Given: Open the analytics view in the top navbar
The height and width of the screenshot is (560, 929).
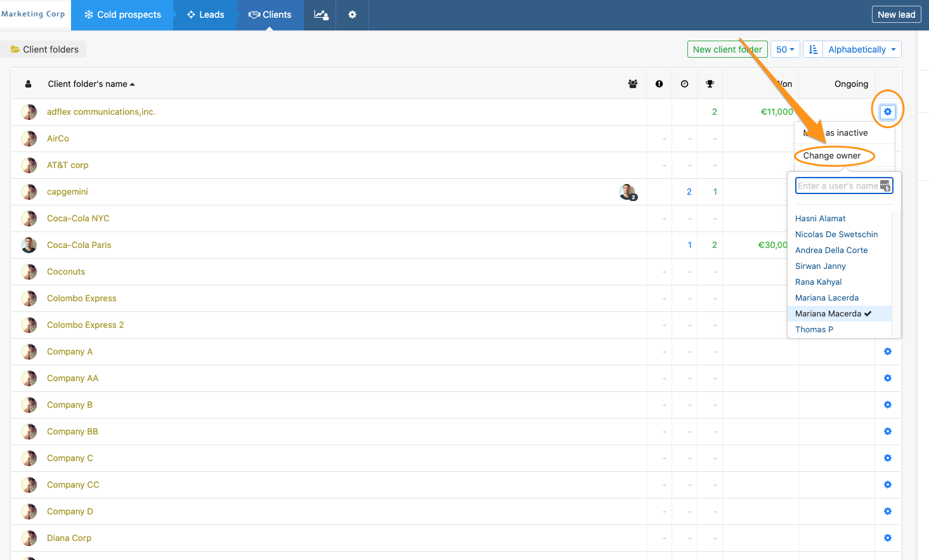Looking at the screenshot, I should pyautogui.click(x=320, y=14).
